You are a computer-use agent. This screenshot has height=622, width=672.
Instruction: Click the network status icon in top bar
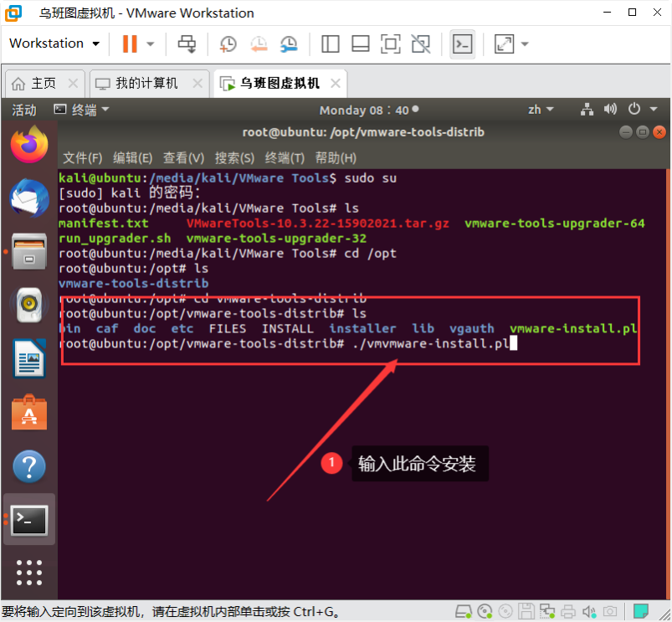pos(587,110)
